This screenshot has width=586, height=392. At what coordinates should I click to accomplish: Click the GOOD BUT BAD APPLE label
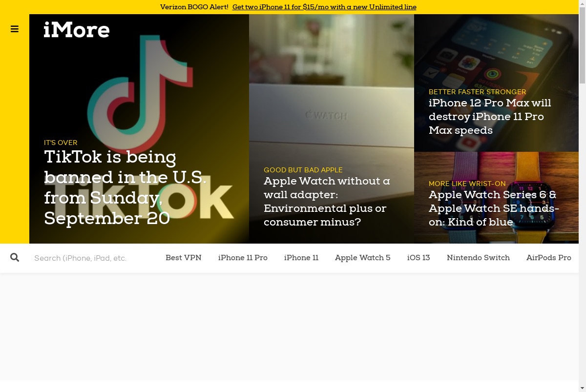(x=303, y=170)
